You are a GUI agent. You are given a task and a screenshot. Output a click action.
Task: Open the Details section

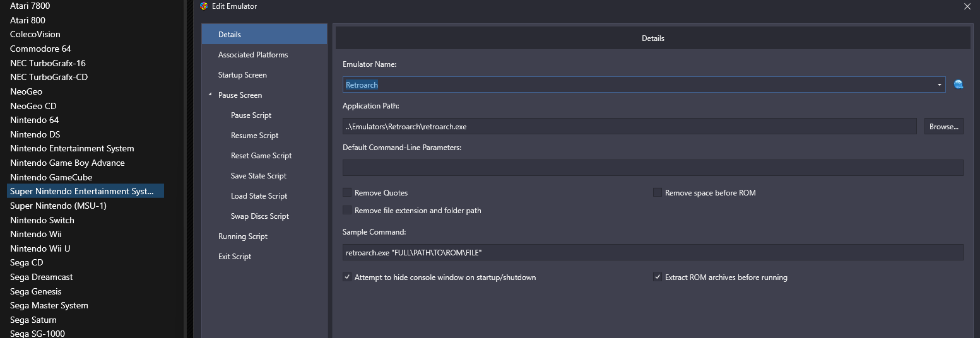[x=264, y=34]
